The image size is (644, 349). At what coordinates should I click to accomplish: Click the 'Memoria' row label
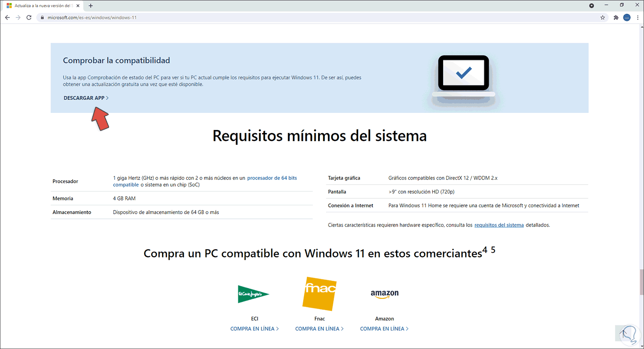coord(63,199)
